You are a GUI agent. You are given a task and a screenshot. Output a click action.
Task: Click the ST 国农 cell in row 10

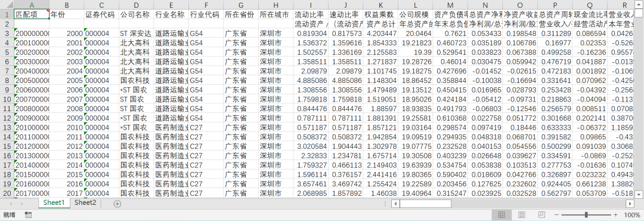(x=137, y=99)
